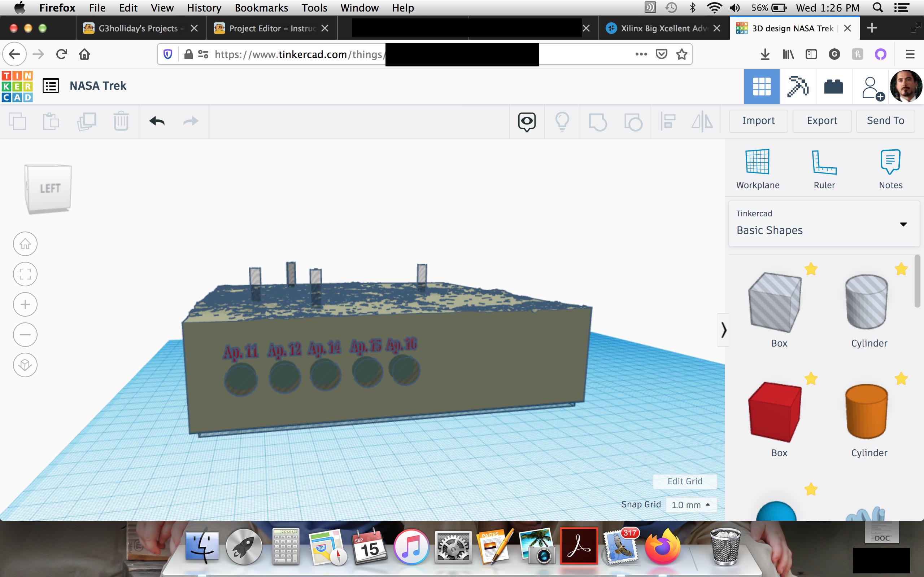Select the group/align objects icon

668,121
